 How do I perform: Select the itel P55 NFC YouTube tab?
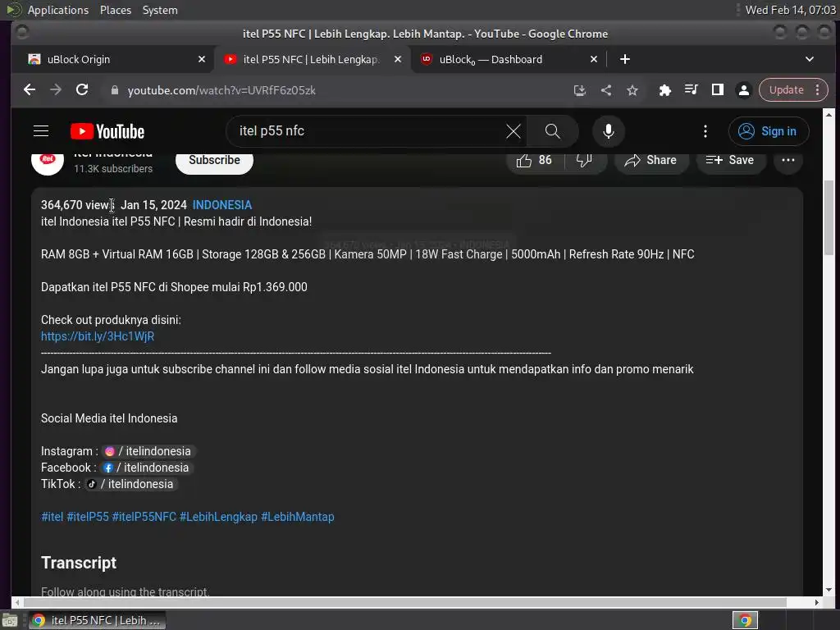313,59
